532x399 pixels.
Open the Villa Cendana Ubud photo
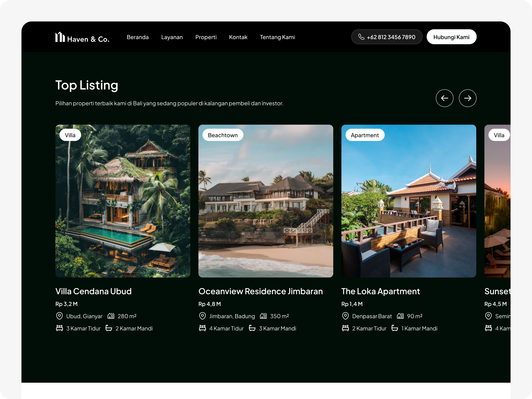(123, 201)
